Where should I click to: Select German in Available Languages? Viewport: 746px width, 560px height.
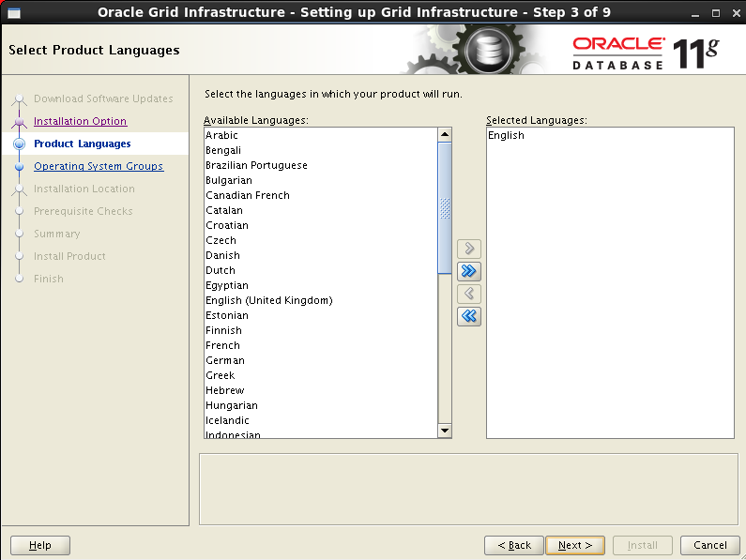[x=320, y=360]
